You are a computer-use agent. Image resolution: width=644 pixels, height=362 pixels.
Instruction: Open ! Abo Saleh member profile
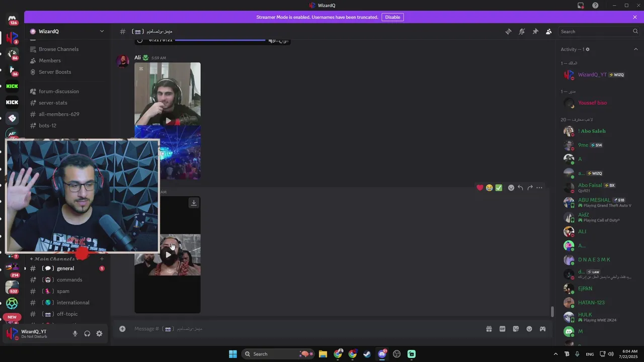pos(592,131)
